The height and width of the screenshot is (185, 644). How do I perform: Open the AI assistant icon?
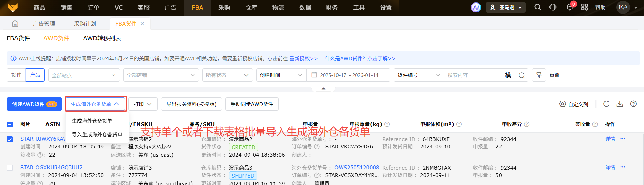click(x=476, y=7)
